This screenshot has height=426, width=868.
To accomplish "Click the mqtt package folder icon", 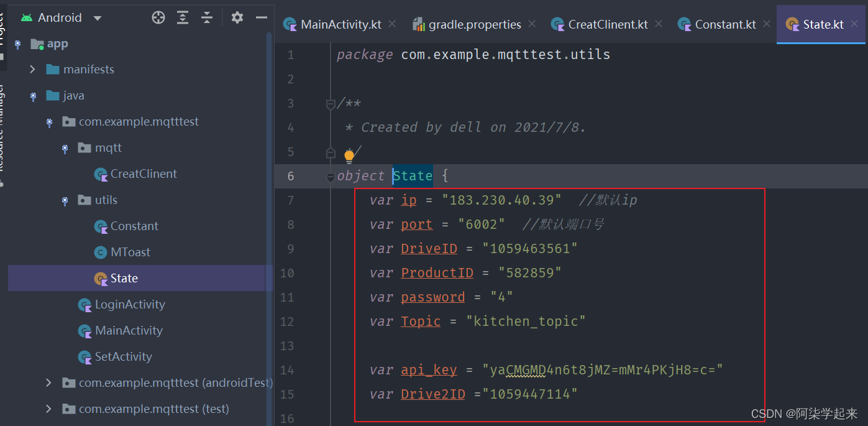I will pyautogui.click(x=85, y=148).
